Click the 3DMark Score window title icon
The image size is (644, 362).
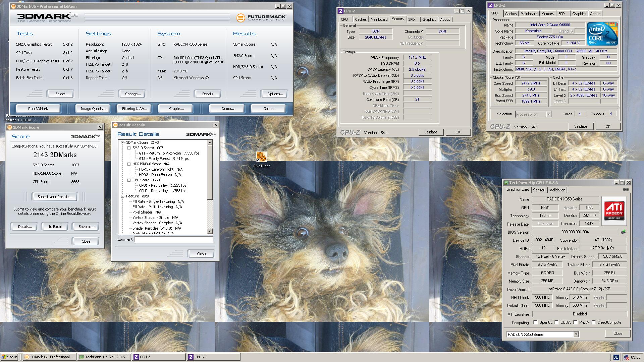10,127
